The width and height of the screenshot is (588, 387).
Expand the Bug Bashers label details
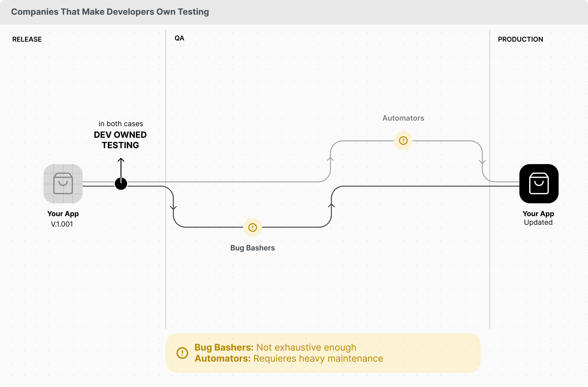252,248
